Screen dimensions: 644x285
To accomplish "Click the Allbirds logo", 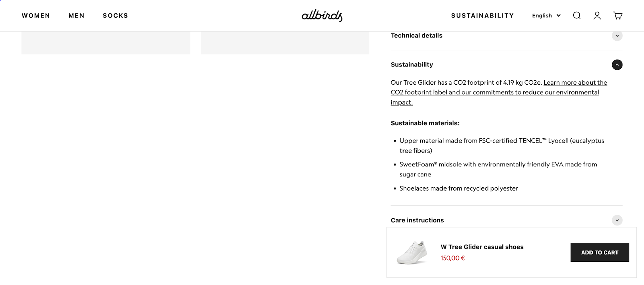I will [322, 15].
